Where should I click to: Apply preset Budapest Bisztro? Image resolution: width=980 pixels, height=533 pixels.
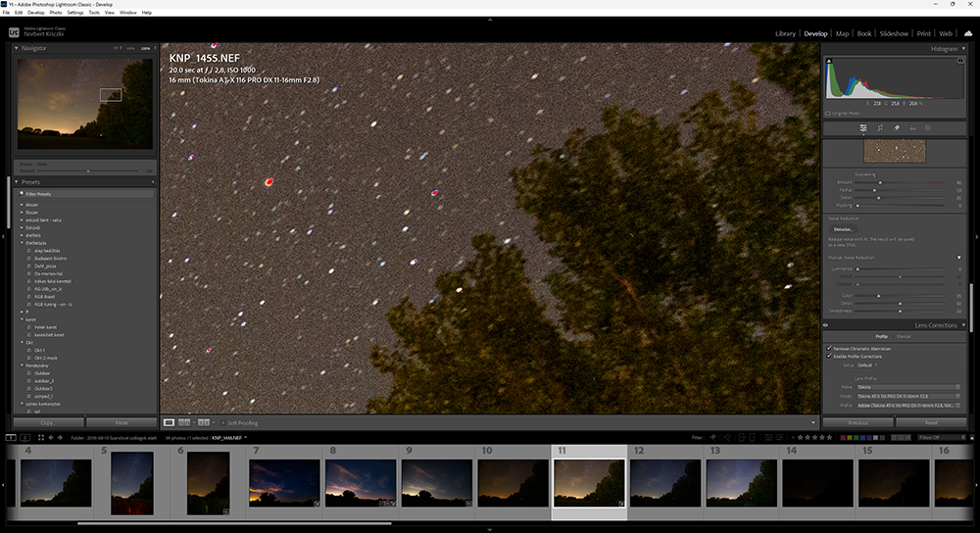pos(51,259)
